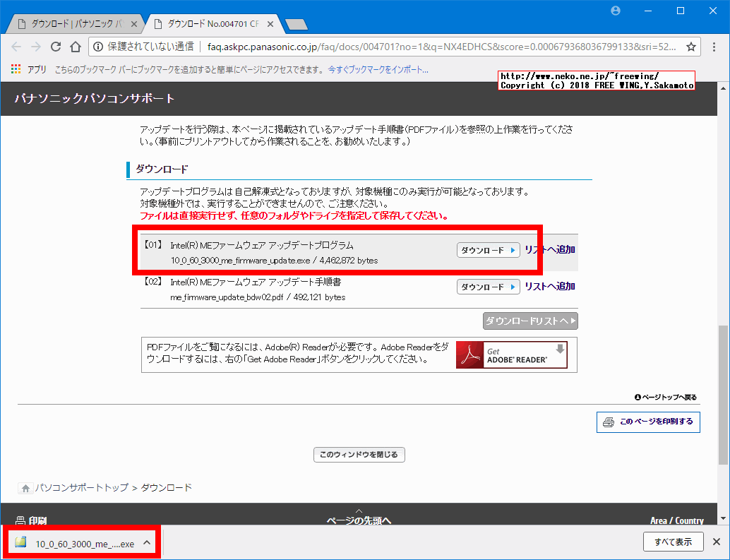This screenshot has width=730, height=560.
Task: Open the browser profile avatar menu
Action: 615,11
